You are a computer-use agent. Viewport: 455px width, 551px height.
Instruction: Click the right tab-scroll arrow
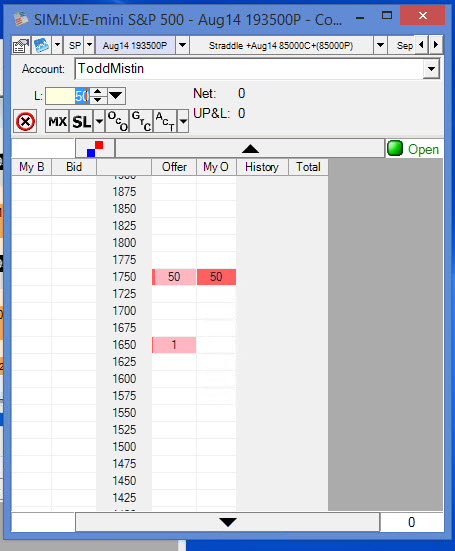click(436, 45)
